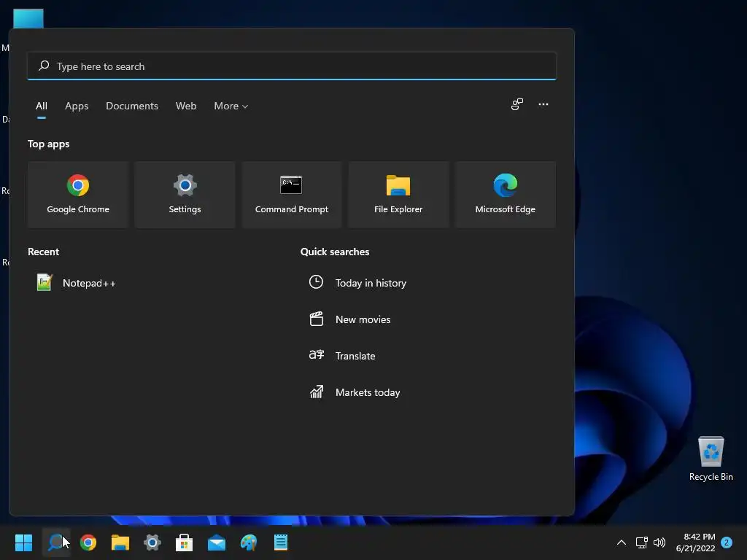Open the three-dots options menu
The image size is (747, 560).
point(543,104)
